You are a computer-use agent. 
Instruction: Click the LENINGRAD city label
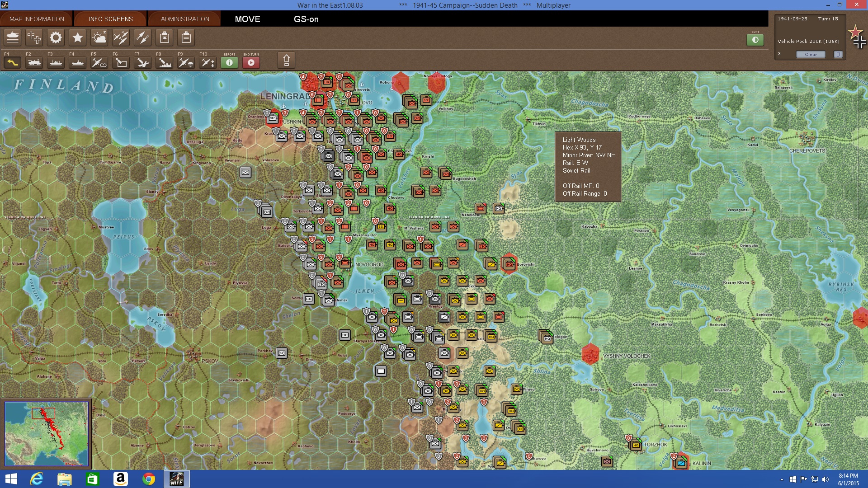285,96
